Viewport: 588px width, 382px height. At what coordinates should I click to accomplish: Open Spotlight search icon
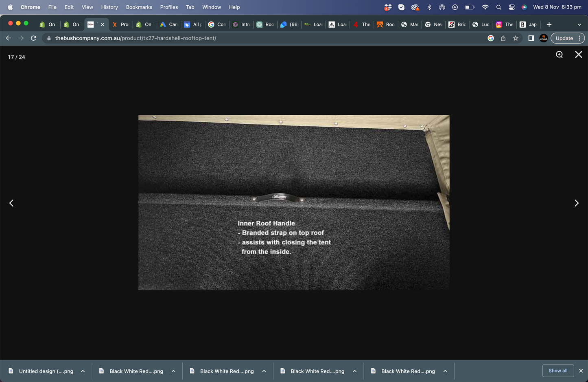[x=498, y=7]
